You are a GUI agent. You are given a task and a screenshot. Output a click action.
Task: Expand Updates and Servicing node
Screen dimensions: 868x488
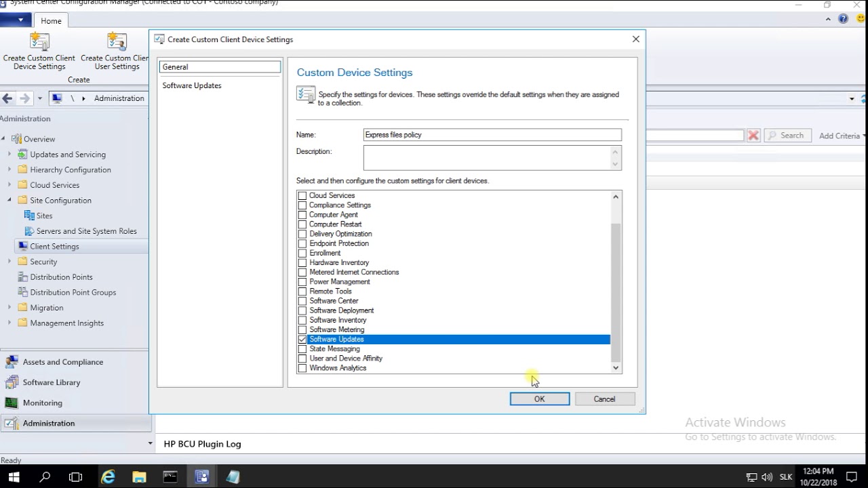pyautogui.click(x=9, y=155)
